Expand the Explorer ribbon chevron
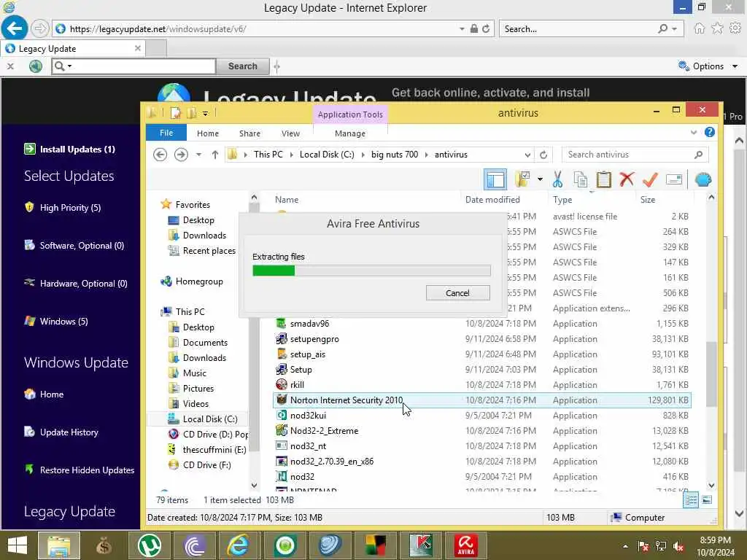 [x=694, y=133]
